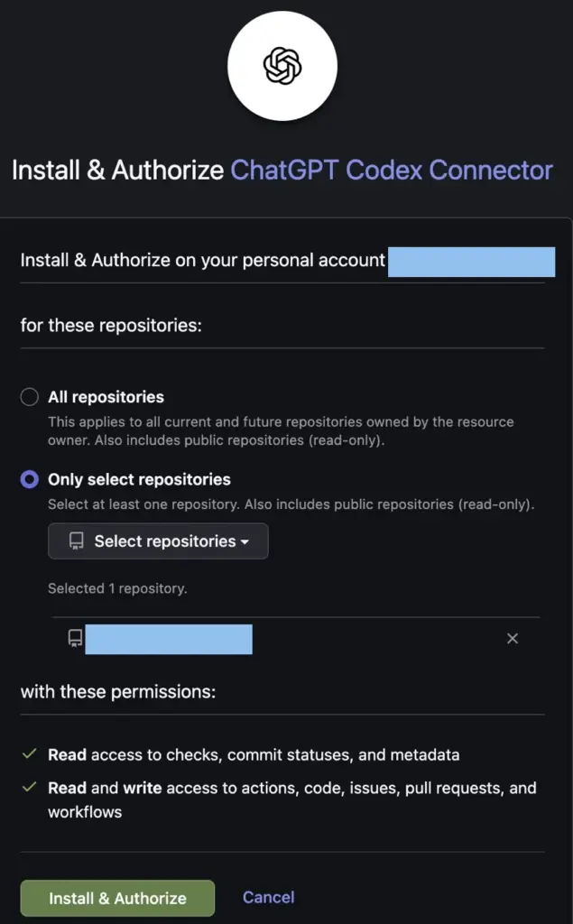Image resolution: width=573 pixels, height=924 pixels.
Task: Open the ChatGPT Codex Connector link
Action: point(392,171)
